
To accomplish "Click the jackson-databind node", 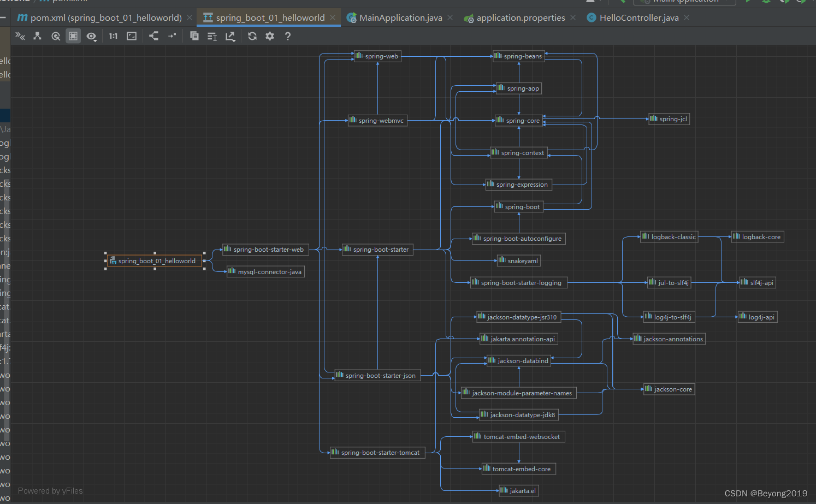I will pyautogui.click(x=519, y=361).
